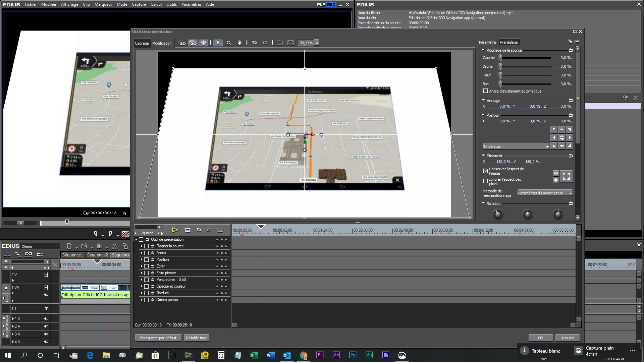
Task: Click the OK button
Action: point(540,338)
